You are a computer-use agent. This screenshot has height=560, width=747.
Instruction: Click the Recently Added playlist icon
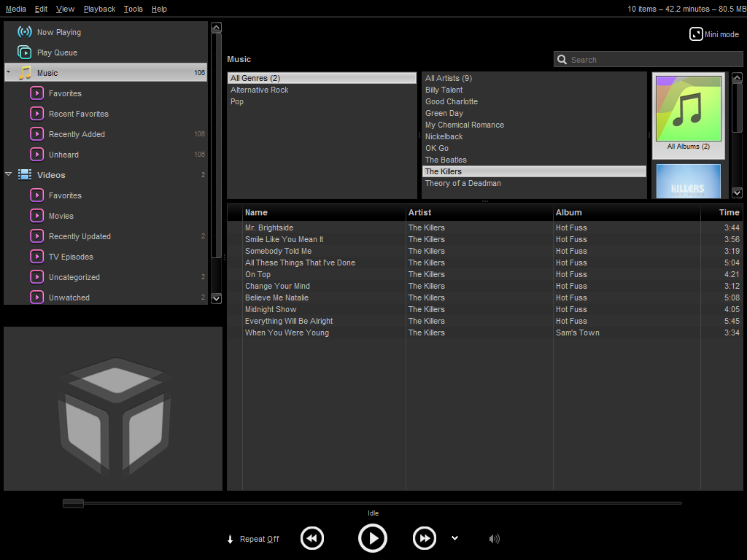pyautogui.click(x=36, y=134)
